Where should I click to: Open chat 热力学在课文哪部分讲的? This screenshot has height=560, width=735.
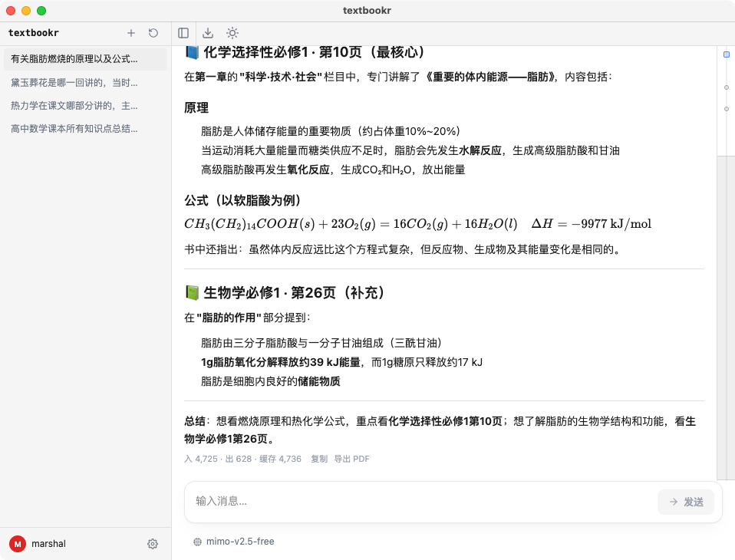pos(85,105)
